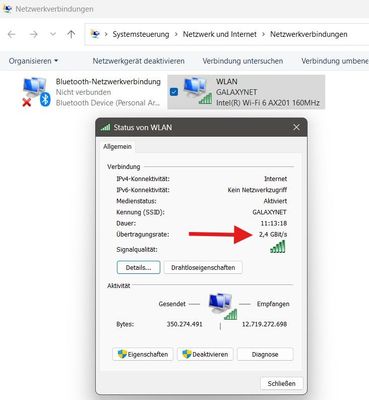The image size is (369, 400).
Task: Expand the chevron after Systemsteuerung
Action: click(176, 34)
